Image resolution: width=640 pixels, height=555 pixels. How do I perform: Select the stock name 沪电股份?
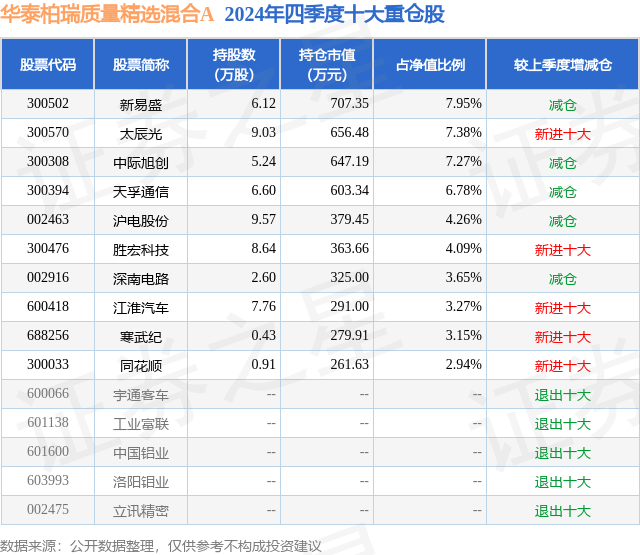click(x=141, y=221)
